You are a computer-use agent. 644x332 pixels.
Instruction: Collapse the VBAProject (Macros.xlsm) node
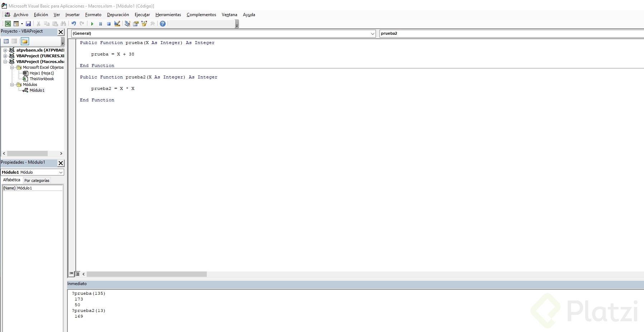(5, 62)
